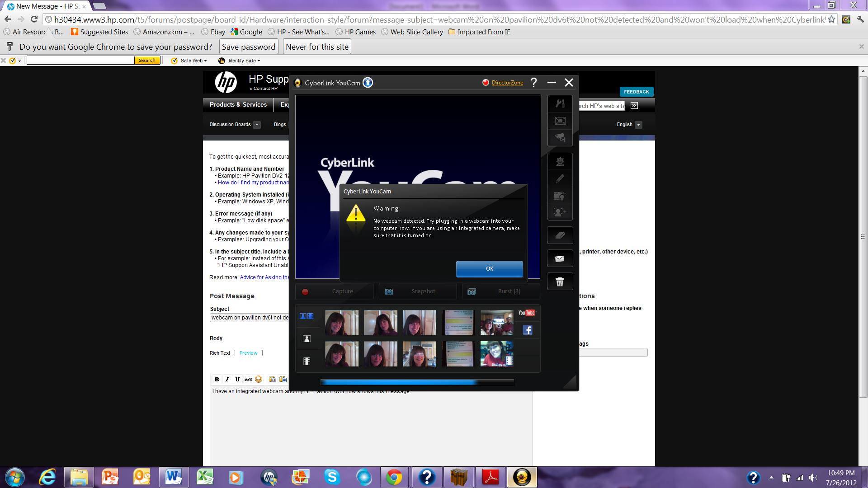Expand Discussion Boards dropdown arrow

coord(257,125)
